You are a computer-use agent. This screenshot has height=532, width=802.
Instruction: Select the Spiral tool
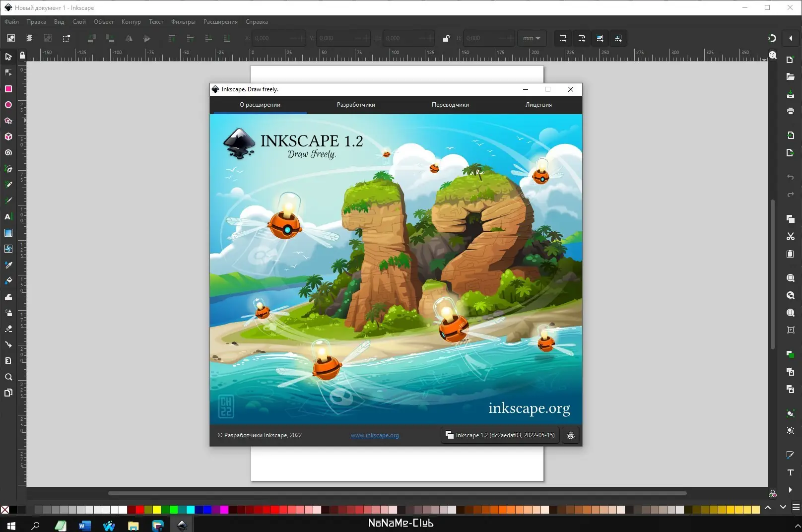pos(8,153)
